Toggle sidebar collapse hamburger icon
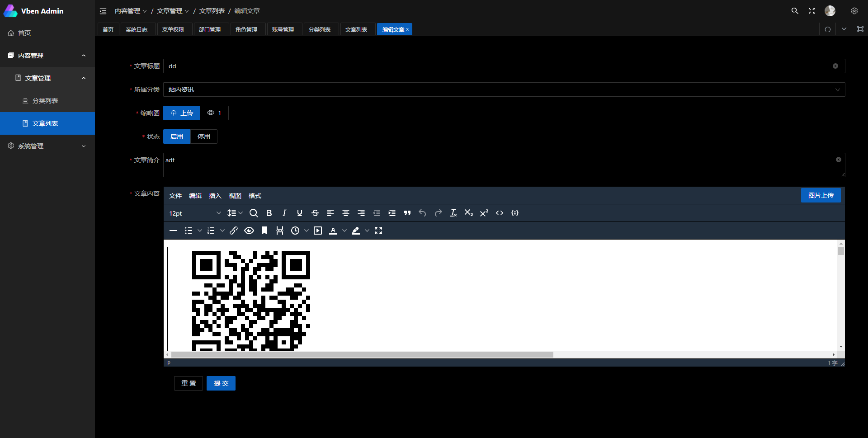The height and width of the screenshot is (438, 868). [x=103, y=11]
